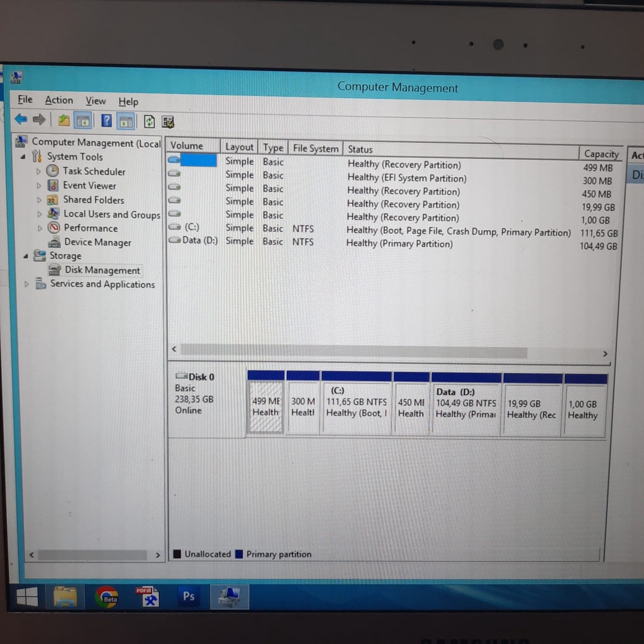Toggle the Show/Hide Console Tree icon

(83, 121)
